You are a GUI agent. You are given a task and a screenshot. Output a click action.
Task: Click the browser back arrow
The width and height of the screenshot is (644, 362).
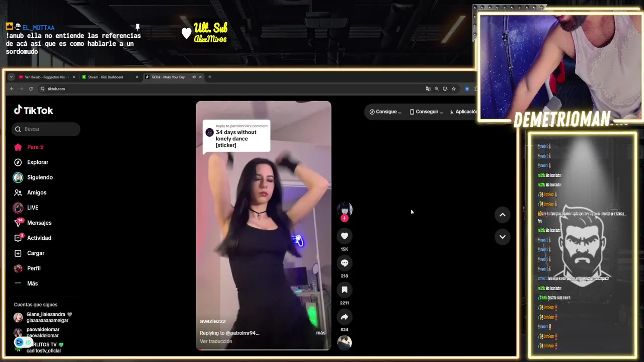pos(12,89)
